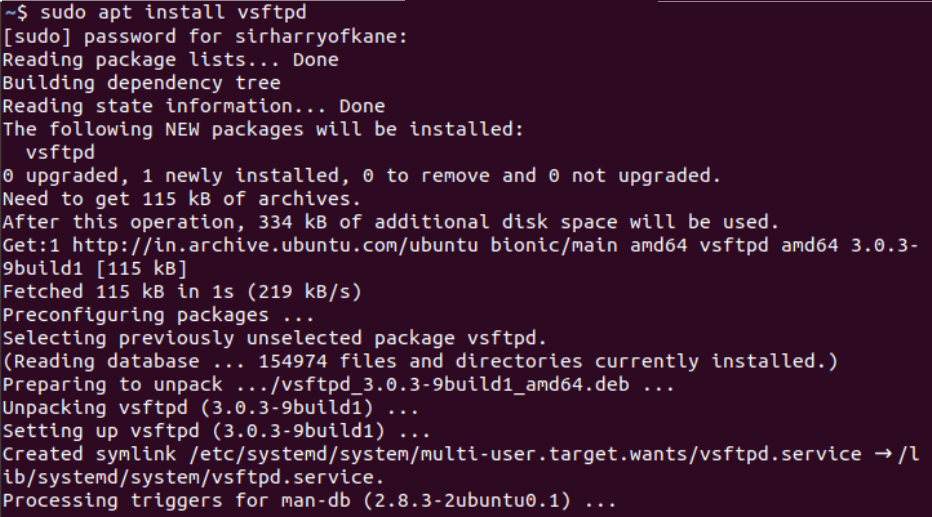Screen dimensions: 932x517
Task: Click the "Need to get 115 kB" line
Action: click(x=181, y=199)
